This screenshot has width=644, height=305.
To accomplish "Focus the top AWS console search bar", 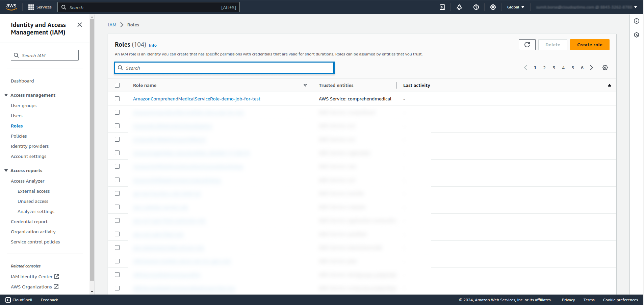I will tap(149, 7).
